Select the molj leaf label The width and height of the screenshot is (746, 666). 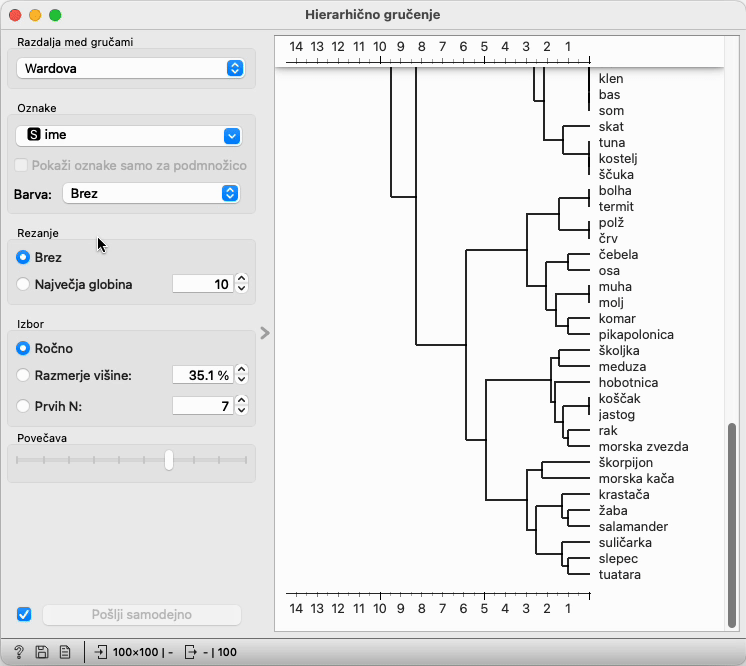pos(611,303)
